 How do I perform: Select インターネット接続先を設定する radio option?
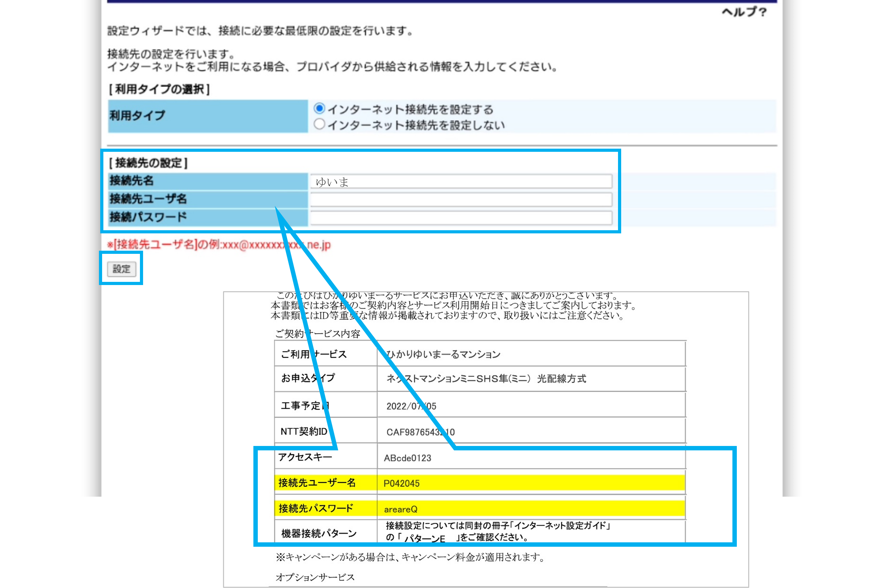[319, 108]
